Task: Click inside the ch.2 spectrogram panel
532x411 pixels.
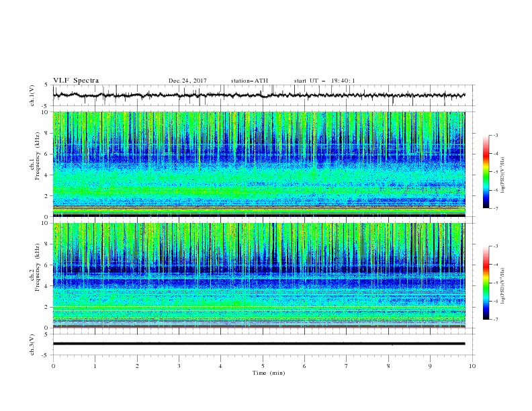Action: [259, 275]
